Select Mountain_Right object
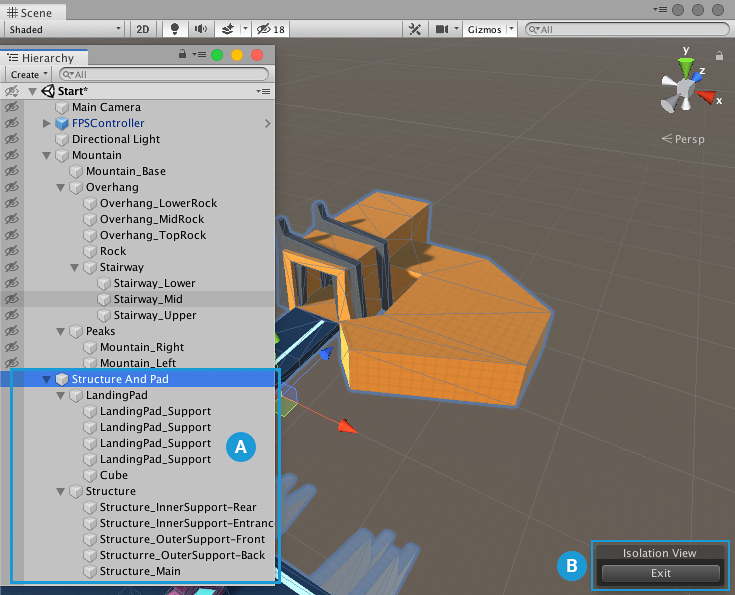The image size is (735, 595). (x=142, y=347)
